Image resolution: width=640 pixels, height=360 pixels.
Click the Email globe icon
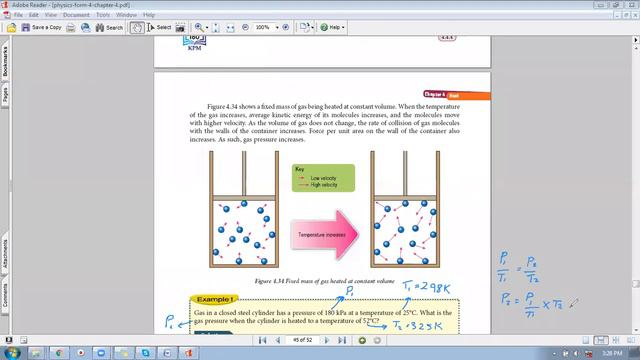pyautogui.click(x=86, y=27)
